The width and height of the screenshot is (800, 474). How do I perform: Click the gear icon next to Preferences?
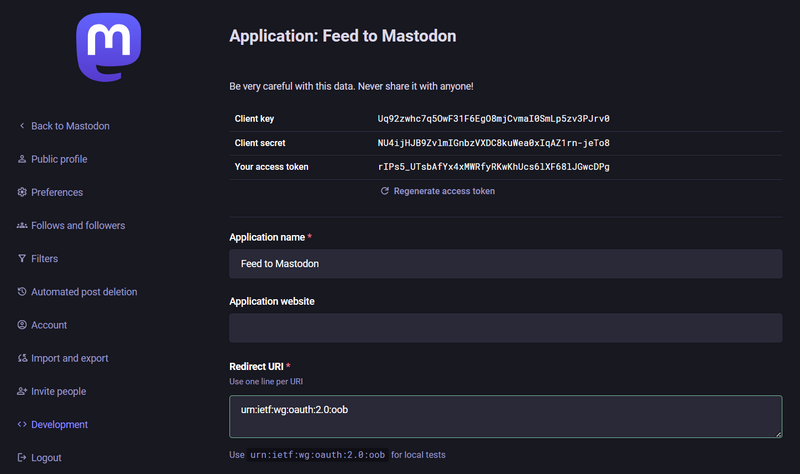point(22,192)
